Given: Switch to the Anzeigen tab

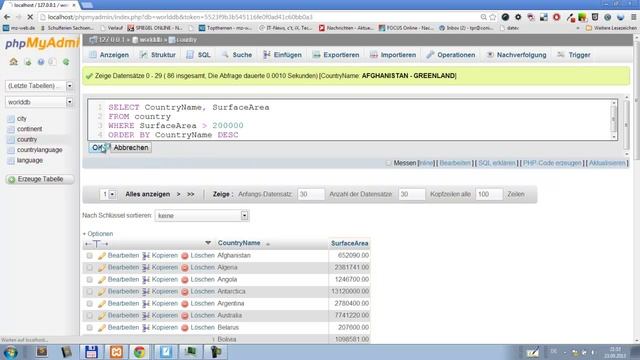Looking at the screenshot, I should [x=109, y=55].
